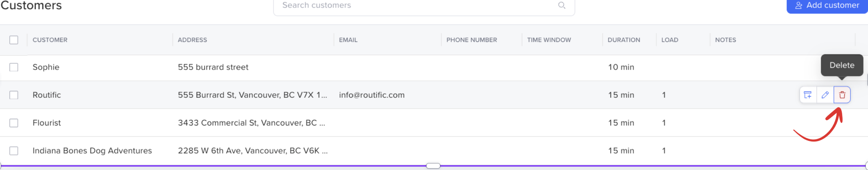This screenshot has height=170, width=868.
Task: Check the Flourist row checkbox
Action: click(x=14, y=123)
